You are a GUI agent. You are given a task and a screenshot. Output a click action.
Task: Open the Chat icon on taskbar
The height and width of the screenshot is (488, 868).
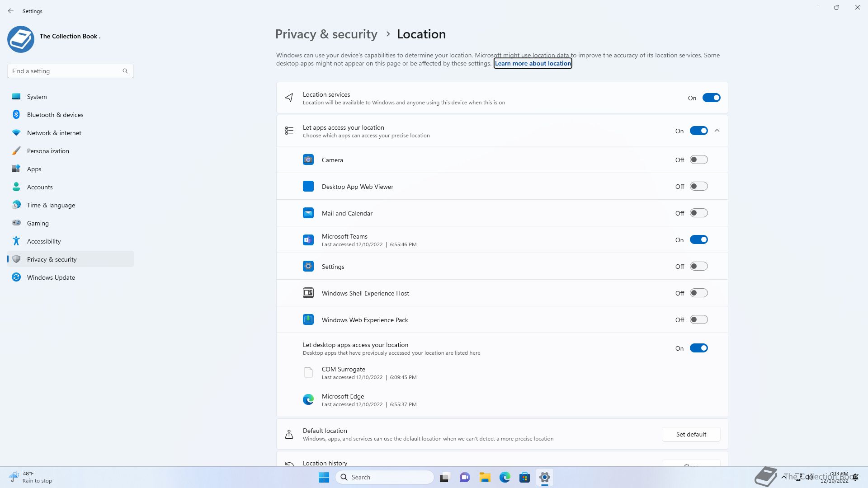click(465, 477)
